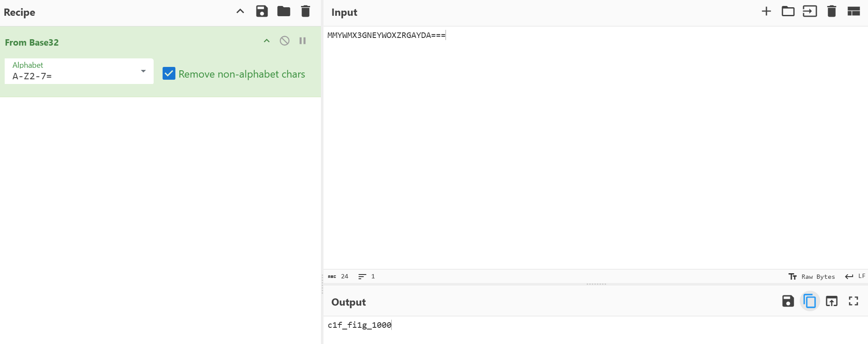Reset the pane layout
868x344 pixels.
pyautogui.click(x=853, y=12)
